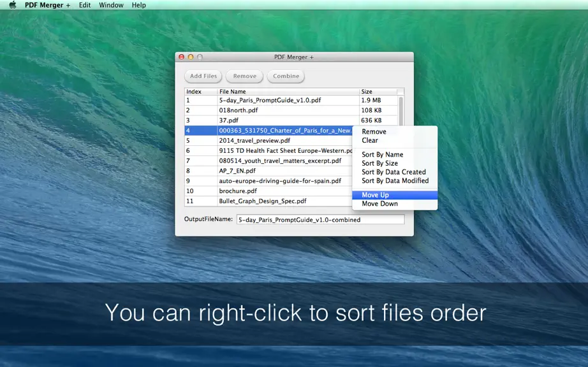
Task: Select the 000363_531750_Charter_of_Paris row
Action: (x=268, y=131)
